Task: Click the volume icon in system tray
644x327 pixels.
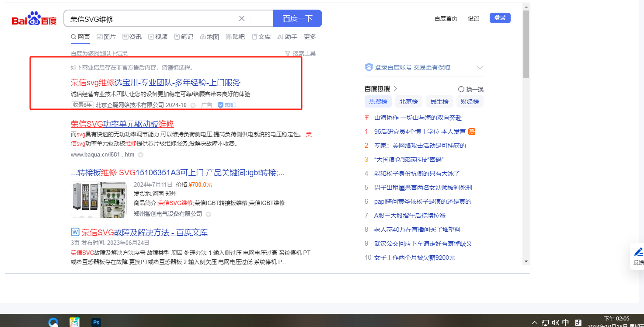Action: 555,323
